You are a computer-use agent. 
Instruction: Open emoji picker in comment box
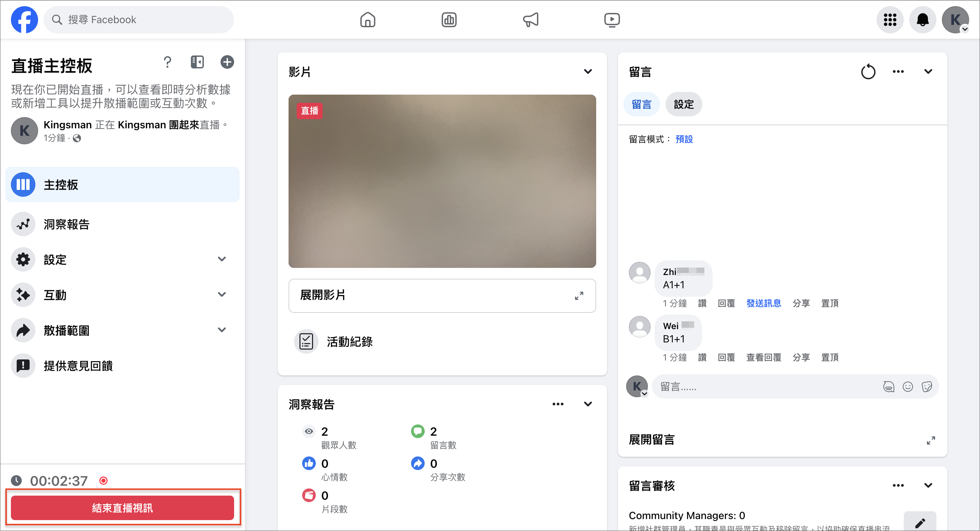908,387
